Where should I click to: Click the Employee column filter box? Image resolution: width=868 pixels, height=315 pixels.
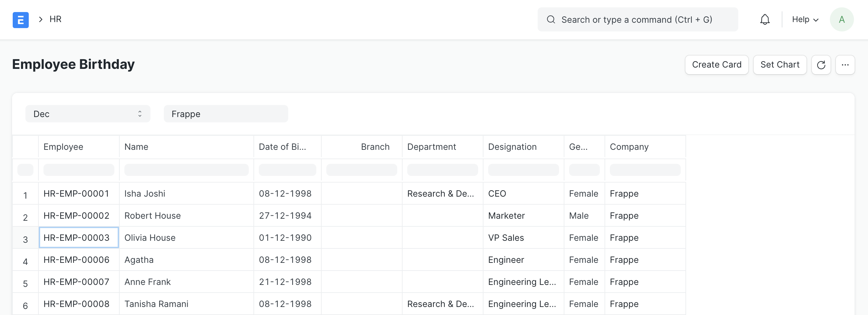(x=79, y=170)
